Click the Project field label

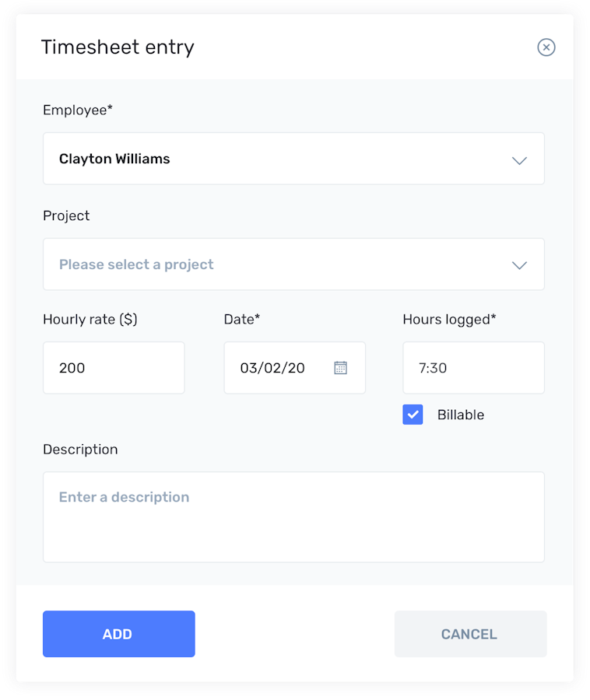pyautogui.click(x=66, y=215)
